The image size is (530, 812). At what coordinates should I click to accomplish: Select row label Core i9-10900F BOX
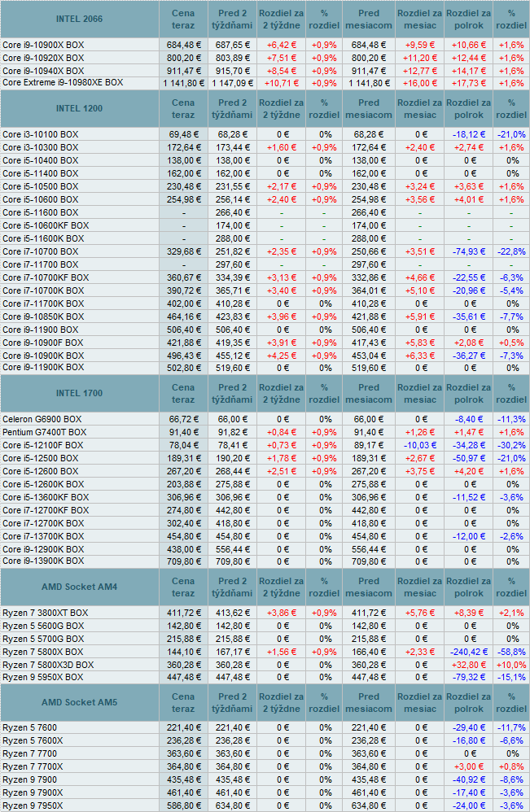click(43, 343)
